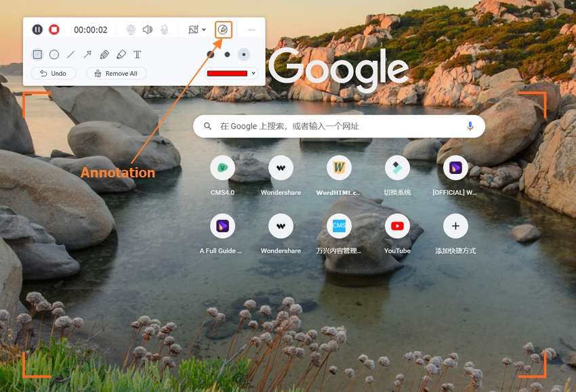Screen dimensions: 576x392
Task: Start voice search with microphone icon
Action: [470, 126]
